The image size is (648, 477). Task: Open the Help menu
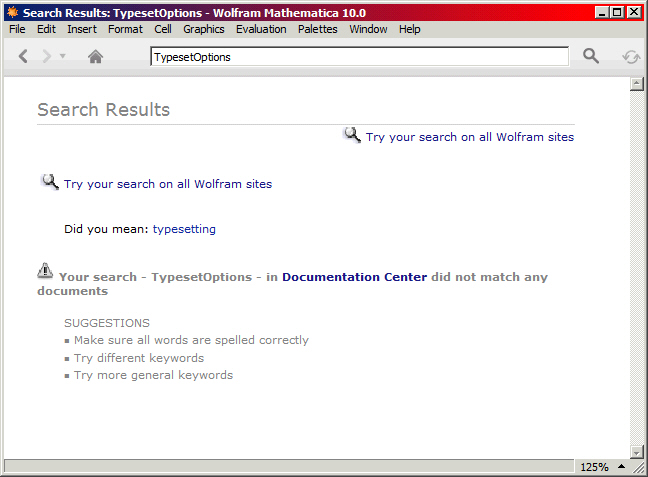pos(410,29)
